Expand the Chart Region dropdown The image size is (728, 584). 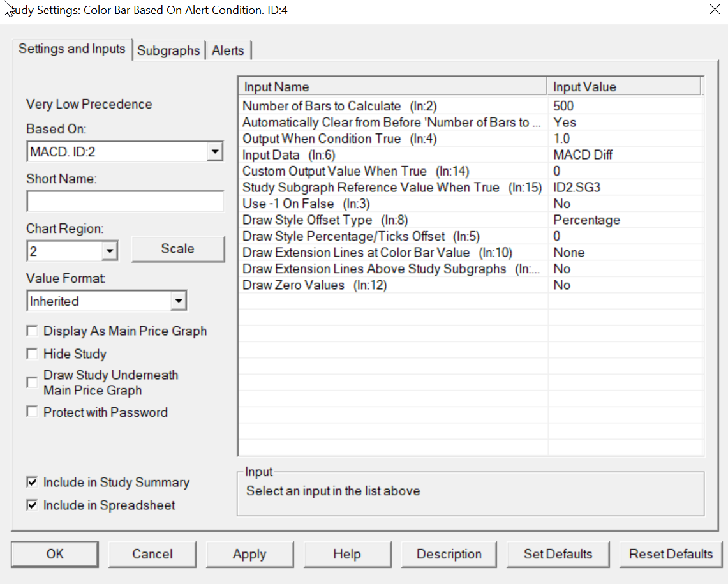pos(110,251)
